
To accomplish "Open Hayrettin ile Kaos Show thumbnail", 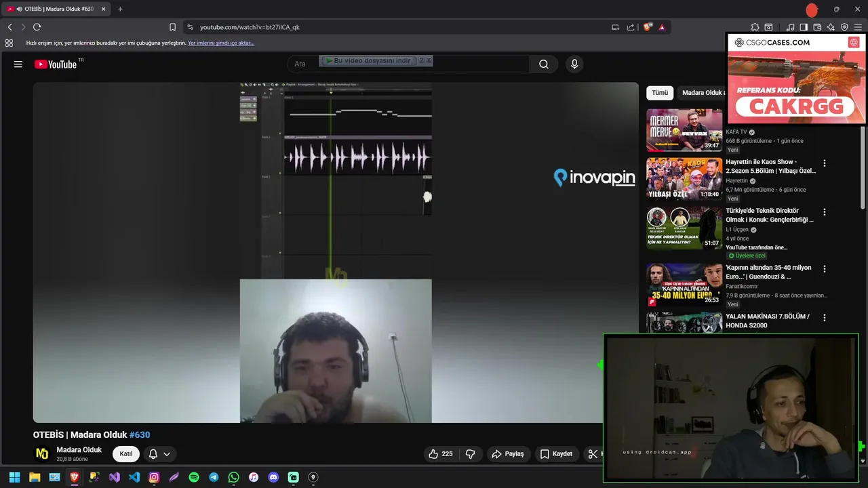I will click(684, 178).
